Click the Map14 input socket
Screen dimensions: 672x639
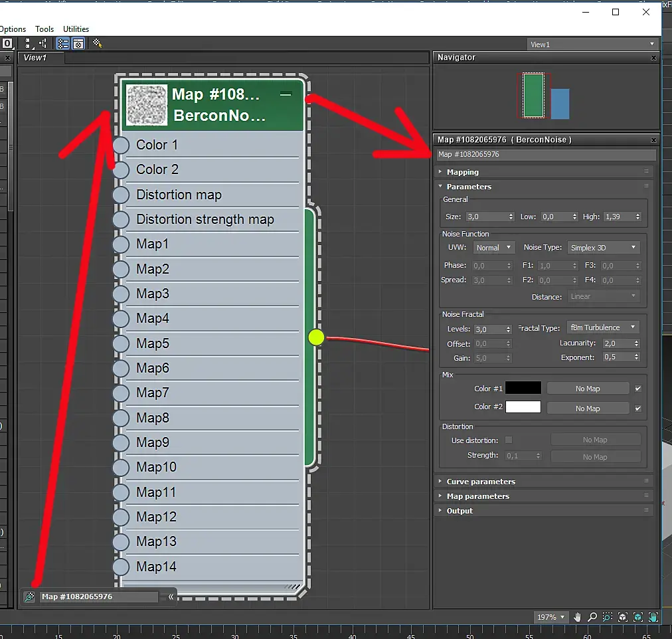coord(121,567)
